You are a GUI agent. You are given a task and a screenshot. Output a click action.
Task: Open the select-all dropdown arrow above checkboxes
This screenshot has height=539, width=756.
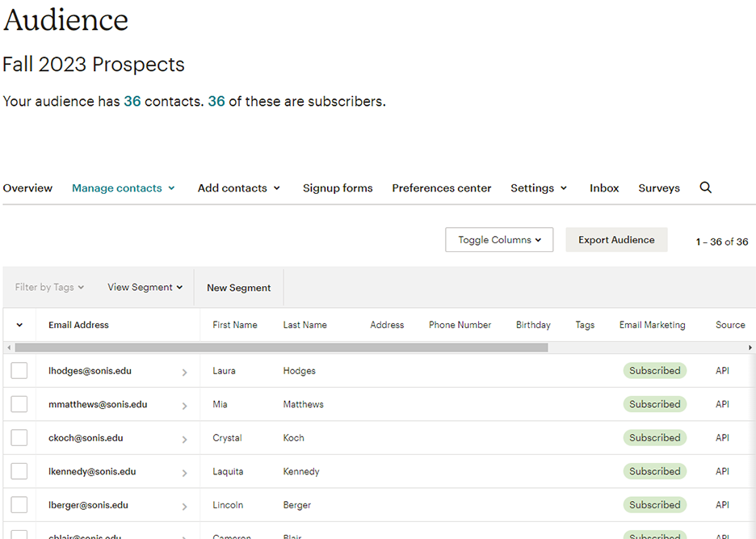click(x=19, y=324)
